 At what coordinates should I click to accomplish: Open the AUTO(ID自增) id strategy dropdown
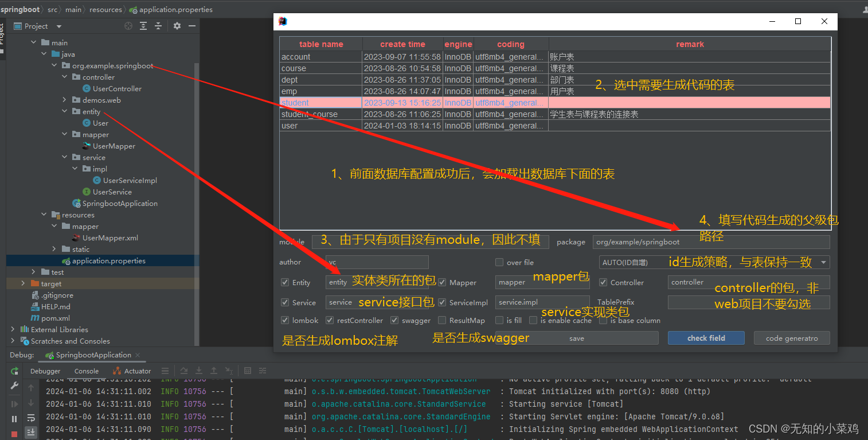point(714,262)
